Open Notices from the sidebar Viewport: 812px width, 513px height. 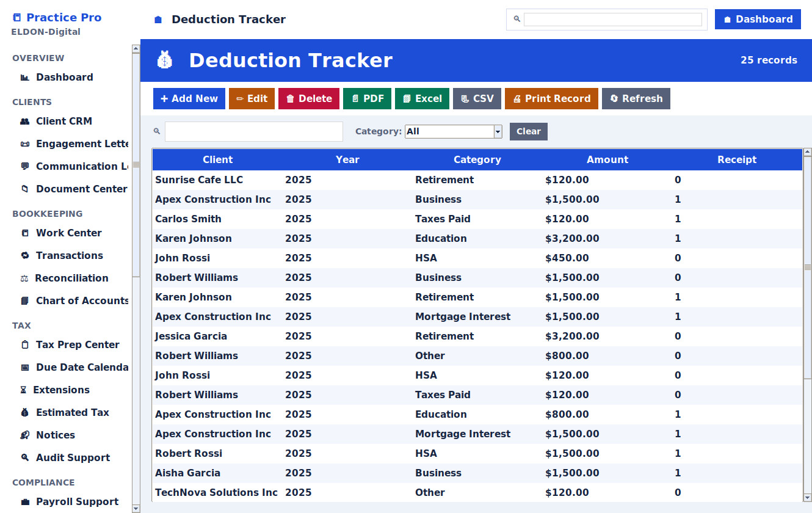click(56, 435)
